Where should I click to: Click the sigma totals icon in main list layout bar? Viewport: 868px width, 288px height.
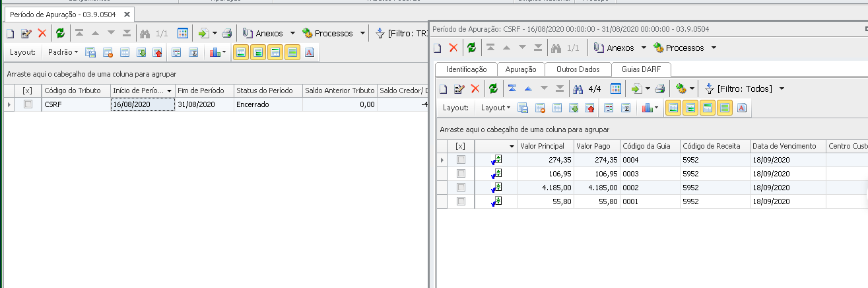click(x=193, y=52)
